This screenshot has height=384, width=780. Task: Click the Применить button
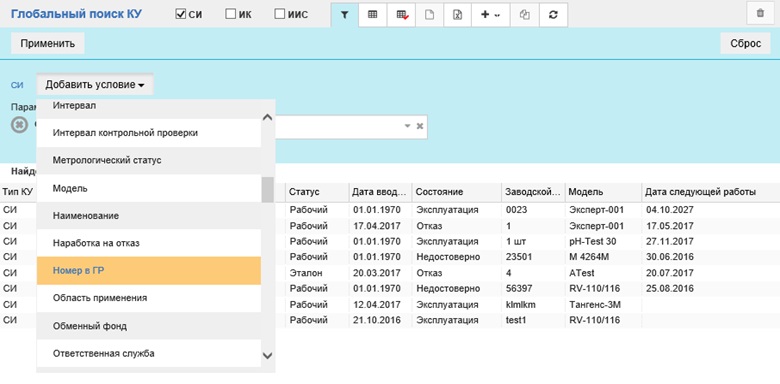pos(48,43)
